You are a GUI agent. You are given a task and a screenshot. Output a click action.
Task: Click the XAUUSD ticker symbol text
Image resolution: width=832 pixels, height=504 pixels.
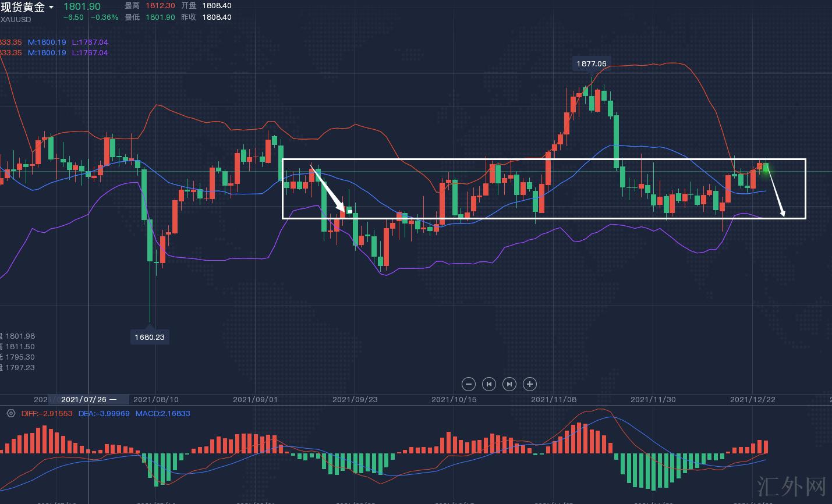(16, 19)
